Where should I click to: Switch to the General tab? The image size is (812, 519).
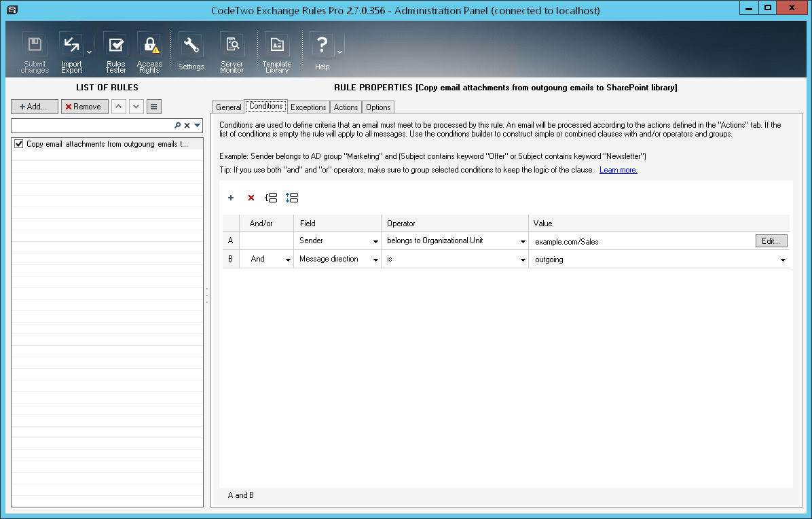[228, 107]
